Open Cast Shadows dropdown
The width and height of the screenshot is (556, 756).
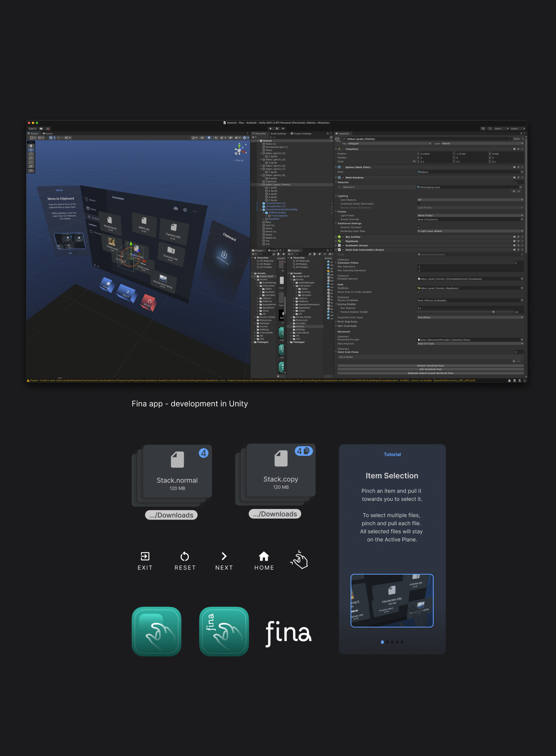(x=470, y=200)
